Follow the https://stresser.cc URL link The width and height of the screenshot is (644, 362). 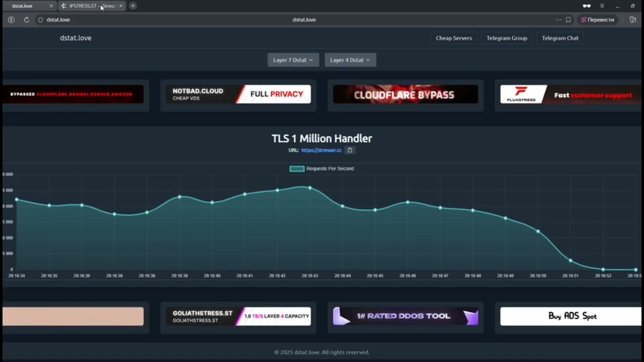click(321, 150)
